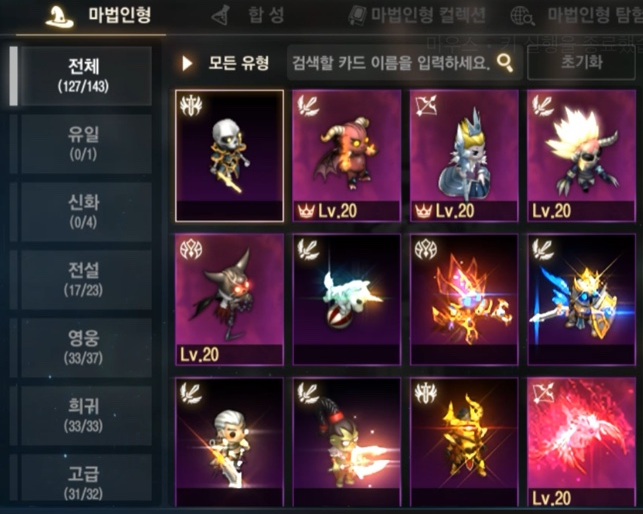Click the book icon beside 마법인형 컬렉션

(x=357, y=16)
